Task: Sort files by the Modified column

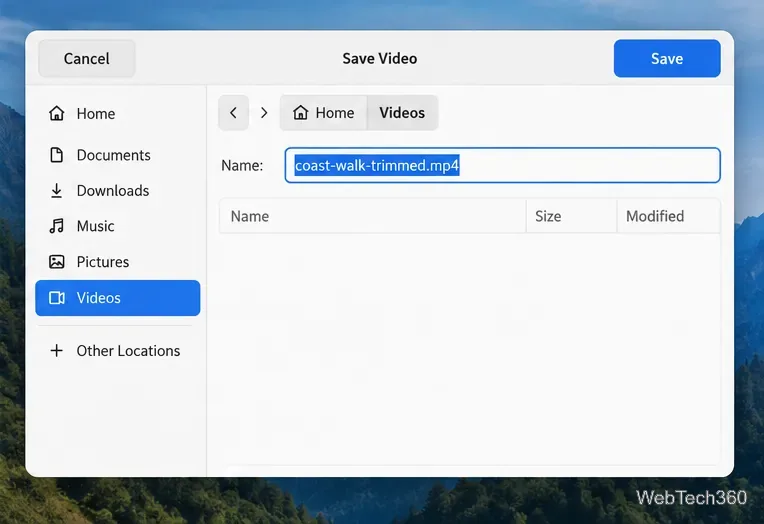Action: click(668, 216)
